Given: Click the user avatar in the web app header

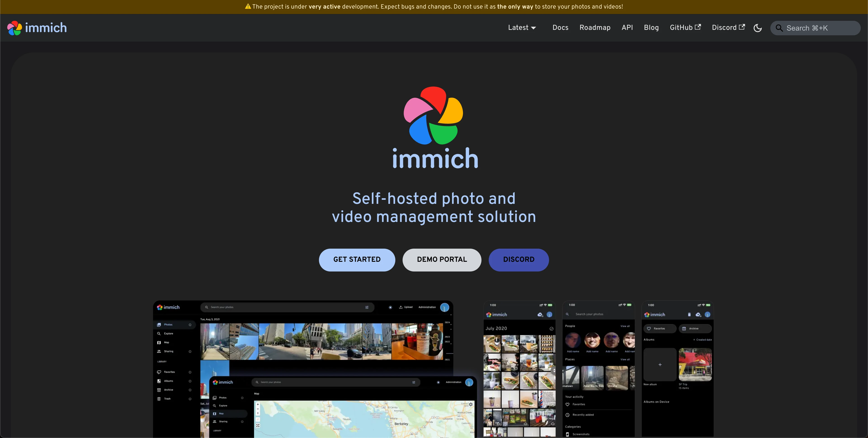Looking at the screenshot, I should pos(444,307).
